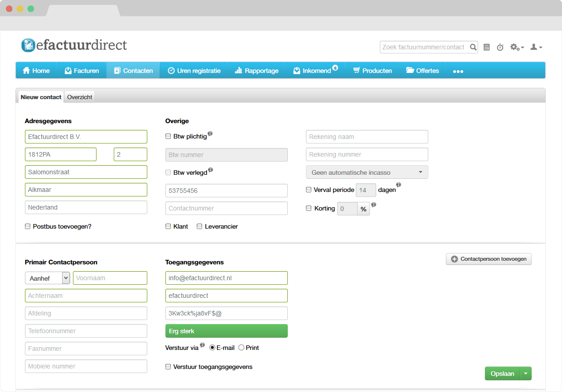This screenshot has height=392, width=562.
Task: Select the Print radio button
Action: tap(241, 348)
